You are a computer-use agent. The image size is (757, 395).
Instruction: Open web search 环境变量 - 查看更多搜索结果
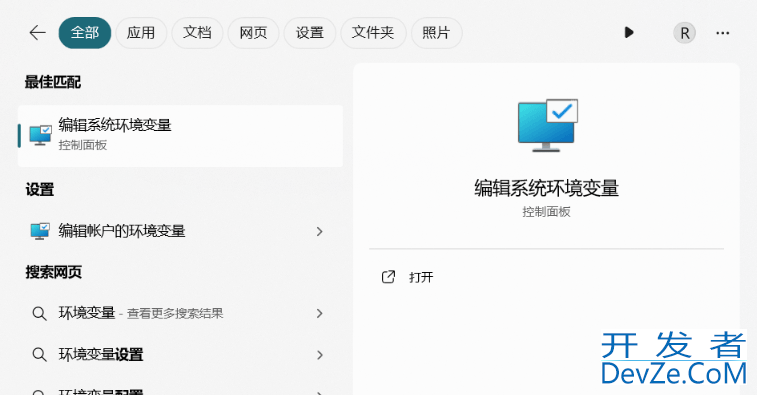pyautogui.click(x=181, y=313)
